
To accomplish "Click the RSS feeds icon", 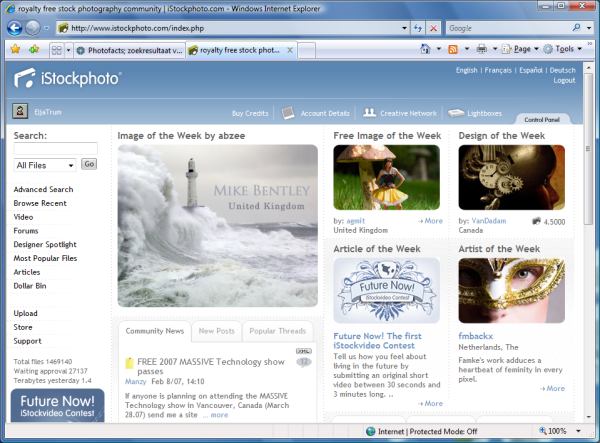I will coord(453,49).
